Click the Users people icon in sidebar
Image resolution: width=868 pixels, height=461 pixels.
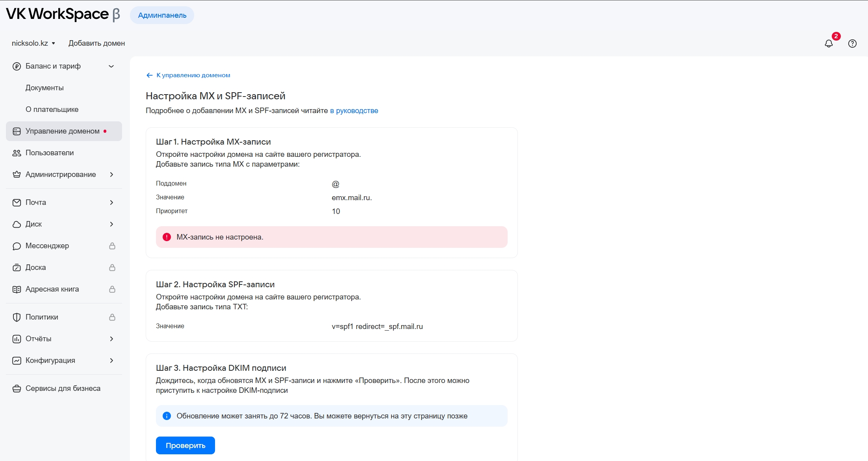click(17, 153)
